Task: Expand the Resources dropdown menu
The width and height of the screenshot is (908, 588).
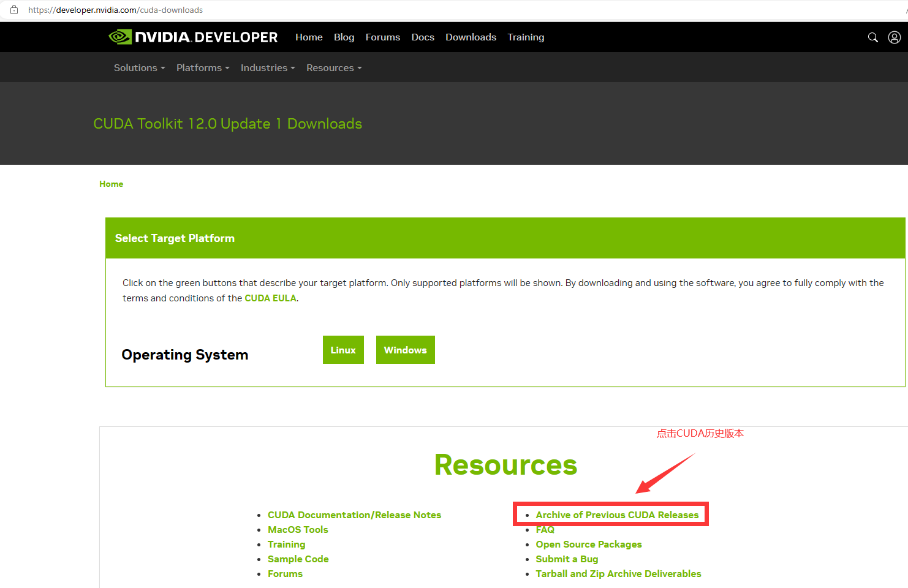Action: point(334,67)
